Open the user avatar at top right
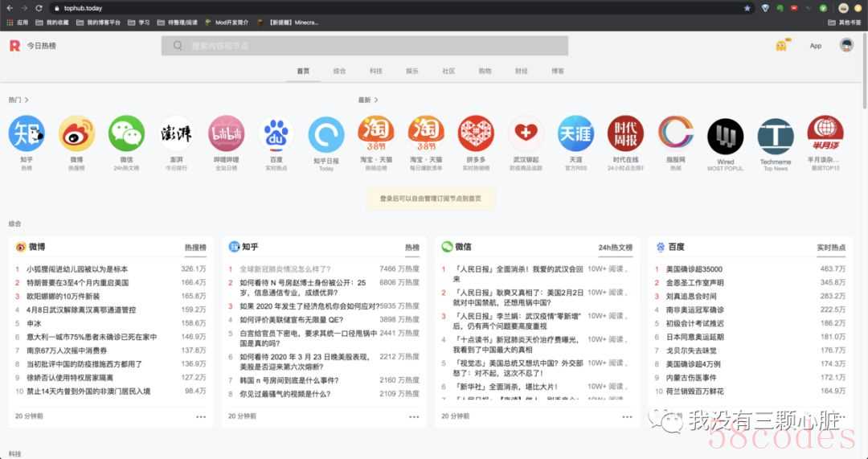The height and width of the screenshot is (459, 868). point(846,45)
